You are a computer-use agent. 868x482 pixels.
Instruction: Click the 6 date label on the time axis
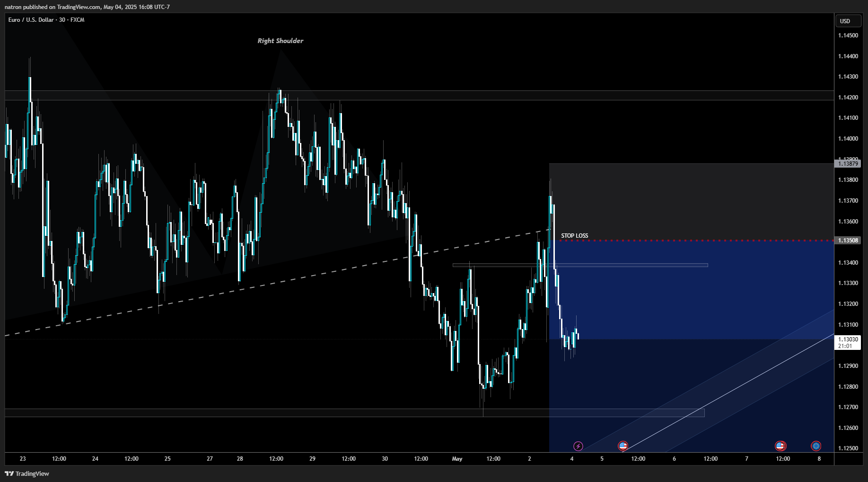pos(674,459)
